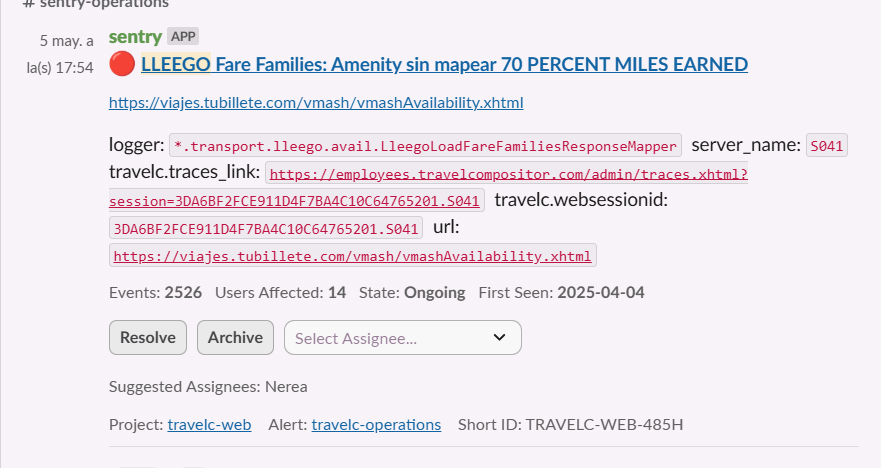Open the url field vmashAvailability link
Image resolution: width=881 pixels, height=468 pixels.
[353, 256]
